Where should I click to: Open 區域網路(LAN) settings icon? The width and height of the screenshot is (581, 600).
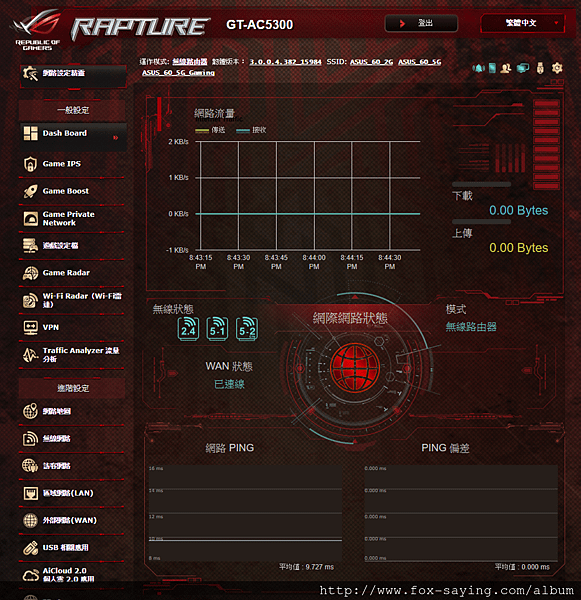click(30, 493)
